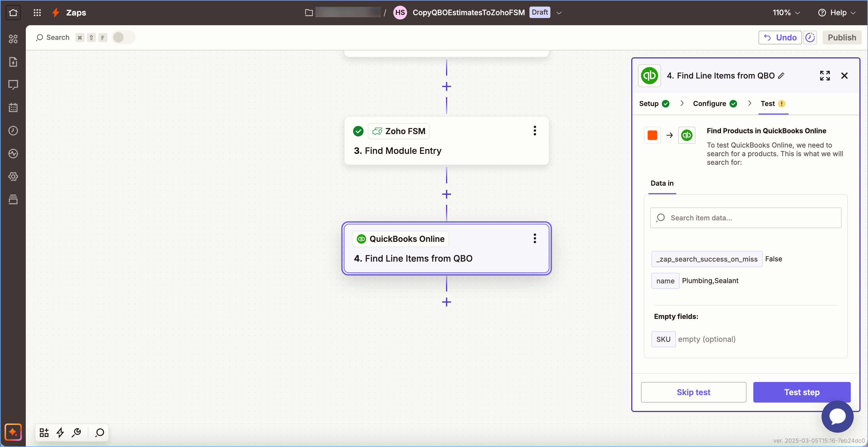Click the Skip test button
This screenshot has height=447, width=868.
click(693, 392)
